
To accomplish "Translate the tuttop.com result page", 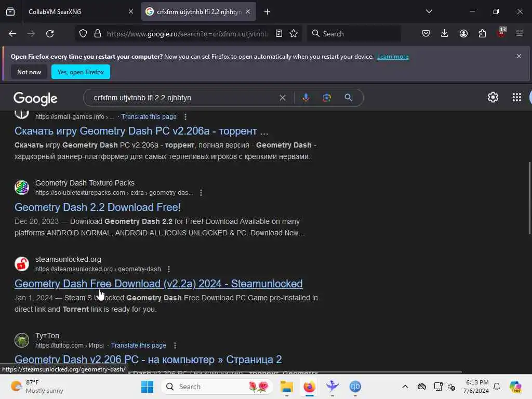I will [138, 345].
